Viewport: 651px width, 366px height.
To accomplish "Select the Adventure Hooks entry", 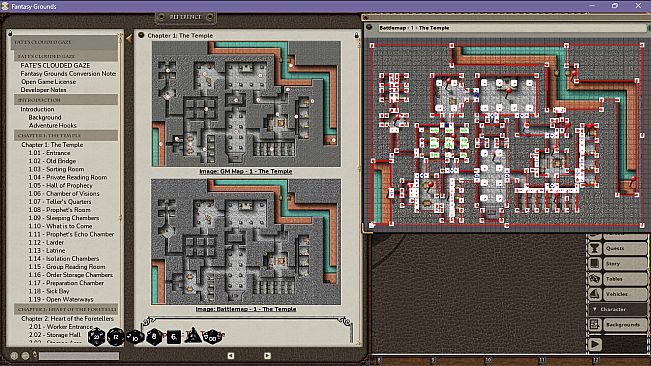I will point(53,125).
